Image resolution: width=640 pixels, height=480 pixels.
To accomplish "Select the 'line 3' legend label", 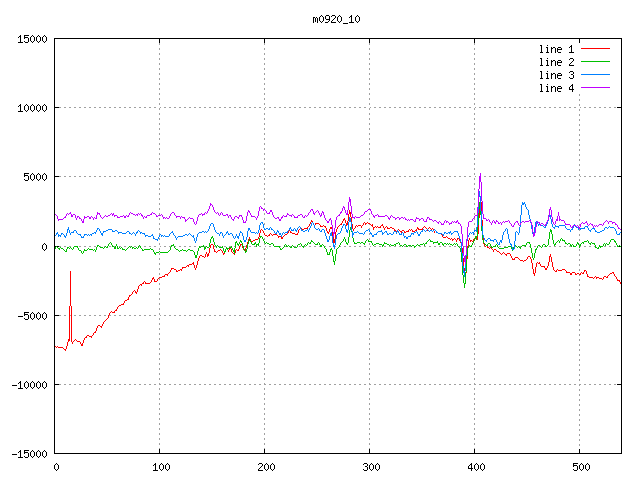I will 556,75.
